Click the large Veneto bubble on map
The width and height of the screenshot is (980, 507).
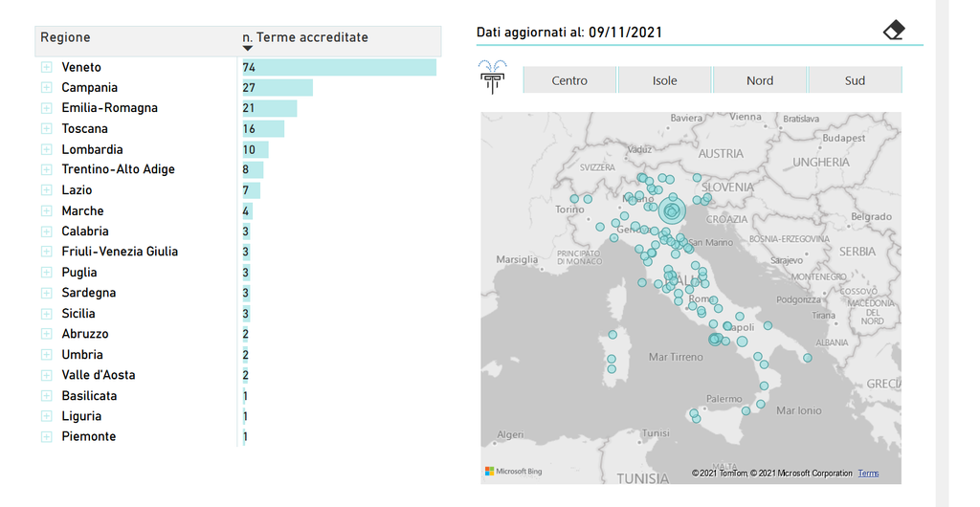click(x=672, y=210)
